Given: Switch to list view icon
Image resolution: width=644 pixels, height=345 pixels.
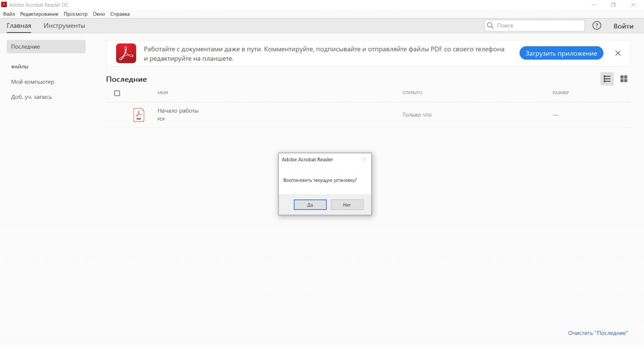Looking at the screenshot, I should [x=607, y=79].
